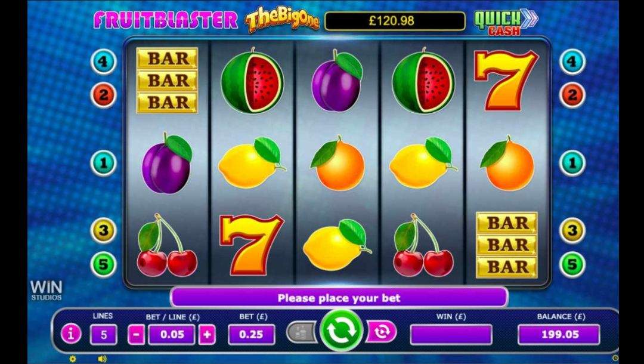Click The Big One jackpot logo
644x364 pixels.
282,20
